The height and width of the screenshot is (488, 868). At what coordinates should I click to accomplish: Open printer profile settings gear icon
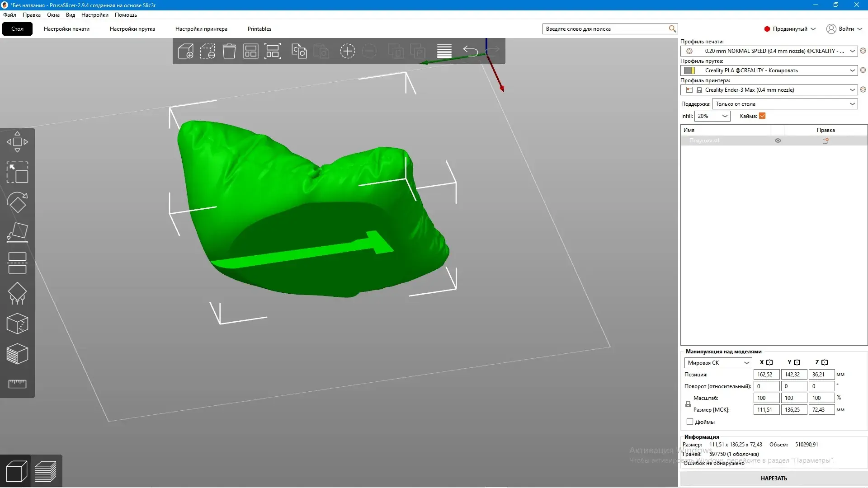863,90
